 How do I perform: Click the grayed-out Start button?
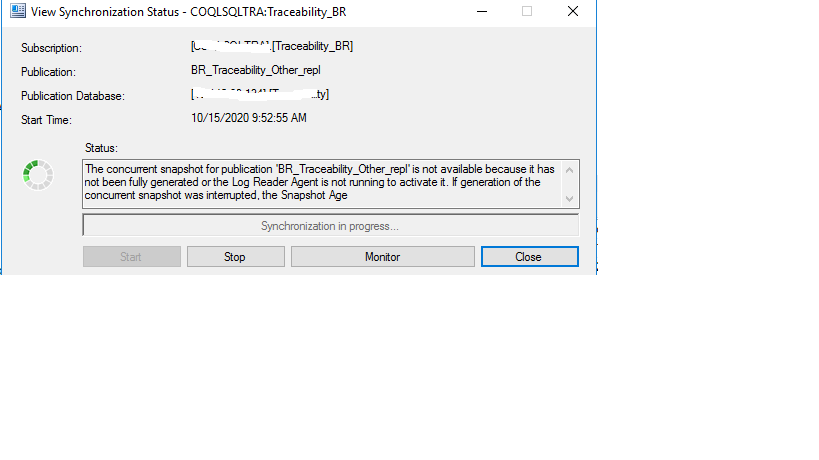132,257
